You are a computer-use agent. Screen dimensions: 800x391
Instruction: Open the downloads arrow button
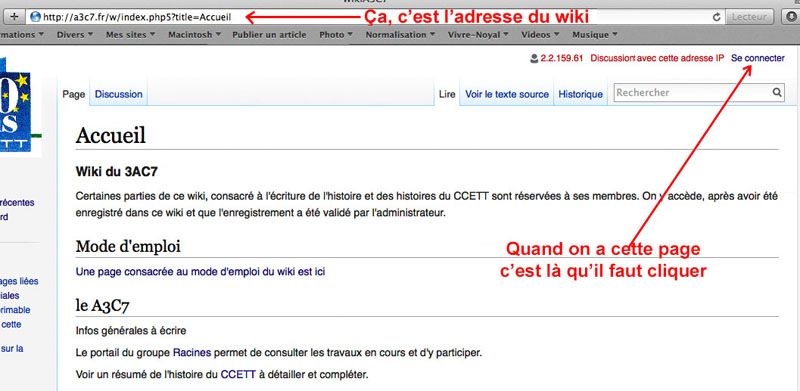(x=791, y=17)
